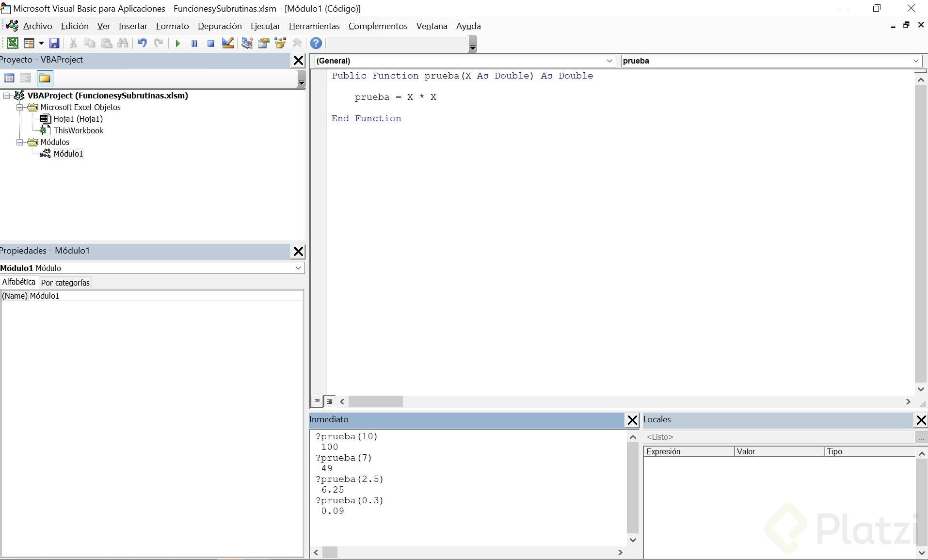Close the Proyecto - VBAProject panel

(x=298, y=61)
